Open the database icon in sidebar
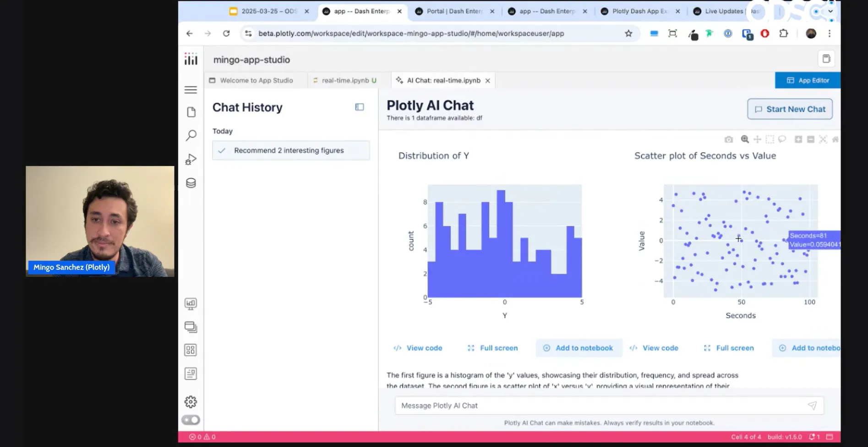 (x=191, y=183)
